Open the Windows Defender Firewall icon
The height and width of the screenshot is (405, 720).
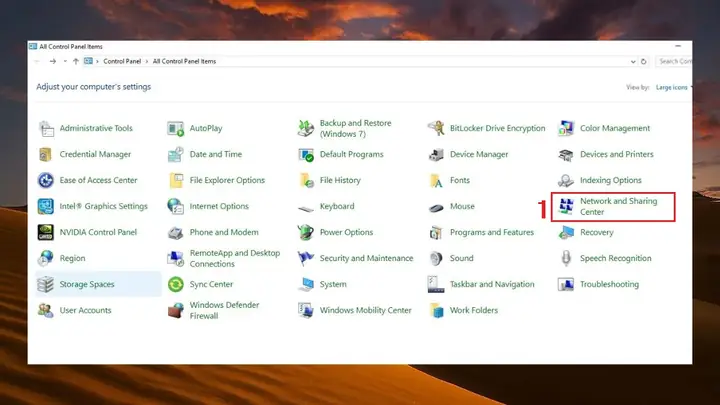(175, 310)
